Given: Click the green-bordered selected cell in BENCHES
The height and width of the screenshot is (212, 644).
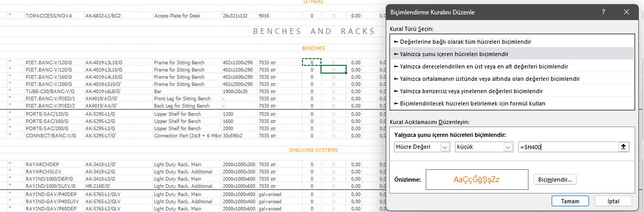Looking at the screenshot, I should coord(333,69).
